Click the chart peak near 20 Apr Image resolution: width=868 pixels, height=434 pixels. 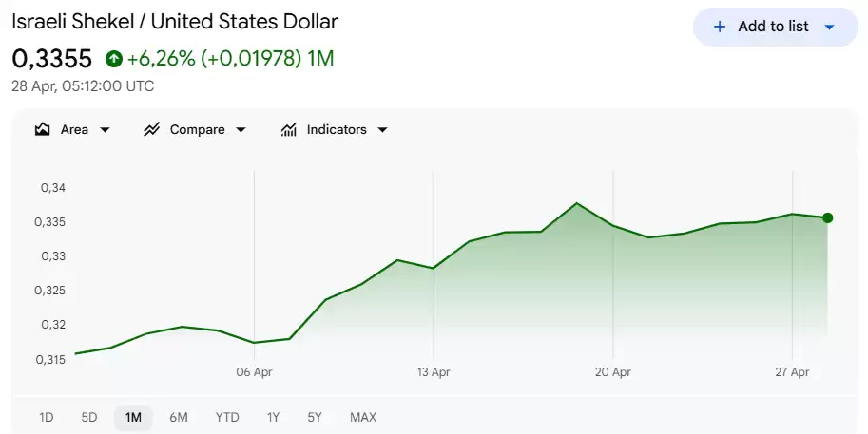(x=577, y=203)
